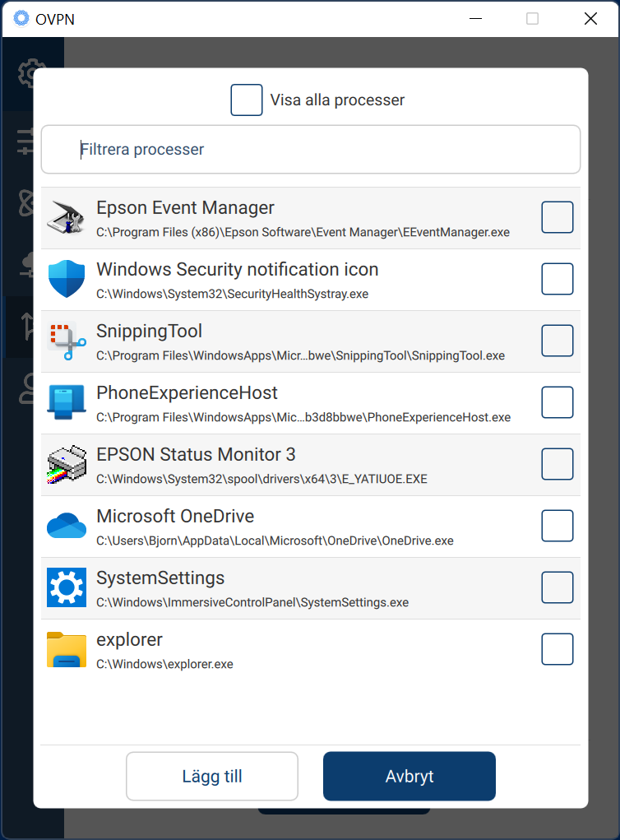
Task: Click the Epson Event Manager scanner icon
Action: pyautogui.click(x=66, y=217)
